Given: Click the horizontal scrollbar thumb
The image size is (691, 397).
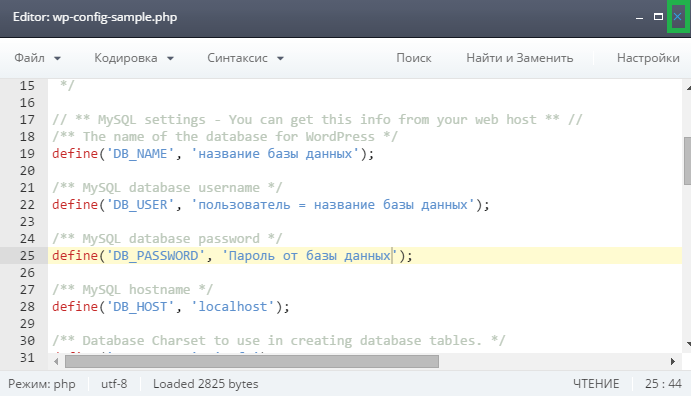Looking at the screenshot, I should (x=252, y=362).
